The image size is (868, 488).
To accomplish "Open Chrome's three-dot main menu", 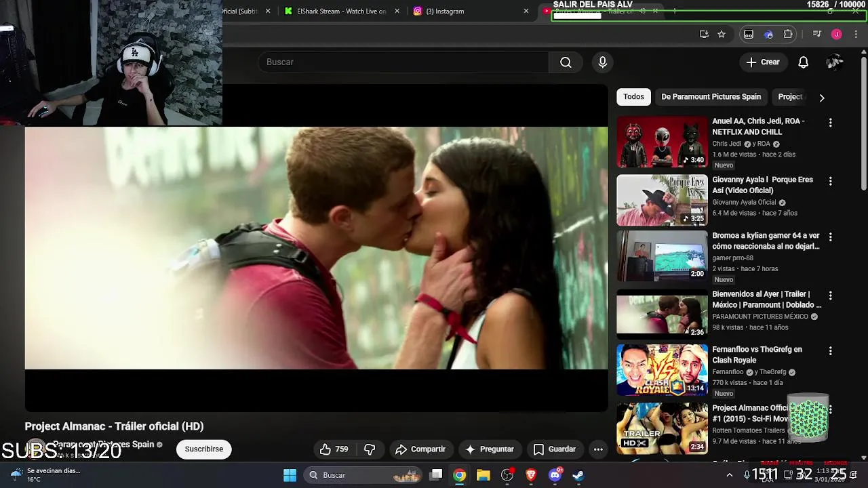I will (x=854, y=34).
